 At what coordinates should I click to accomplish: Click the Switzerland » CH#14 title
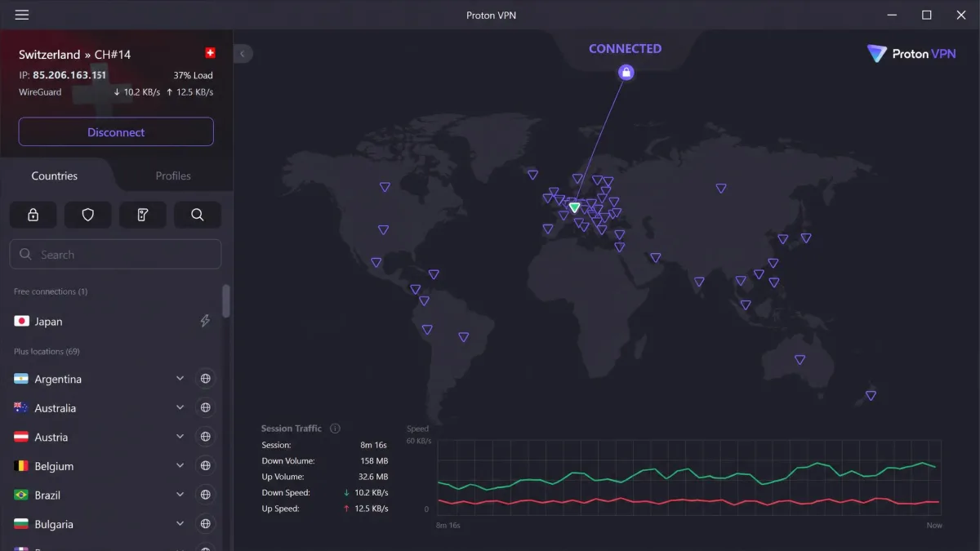[x=75, y=54]
